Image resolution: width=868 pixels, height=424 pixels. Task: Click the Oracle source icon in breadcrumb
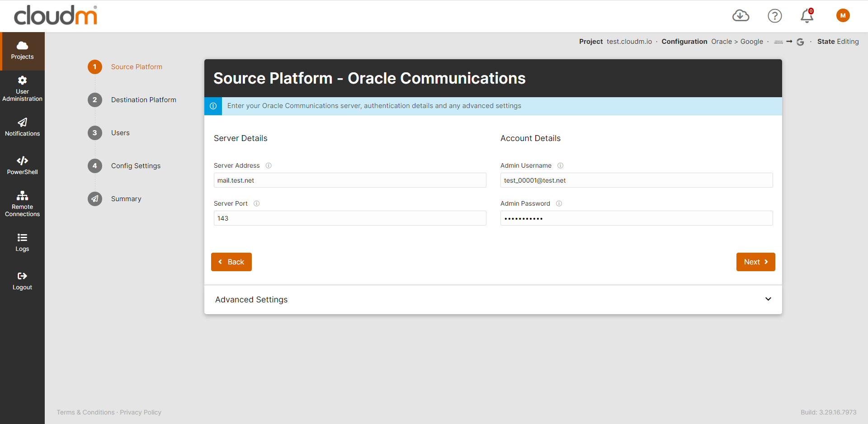coord(778,42)
